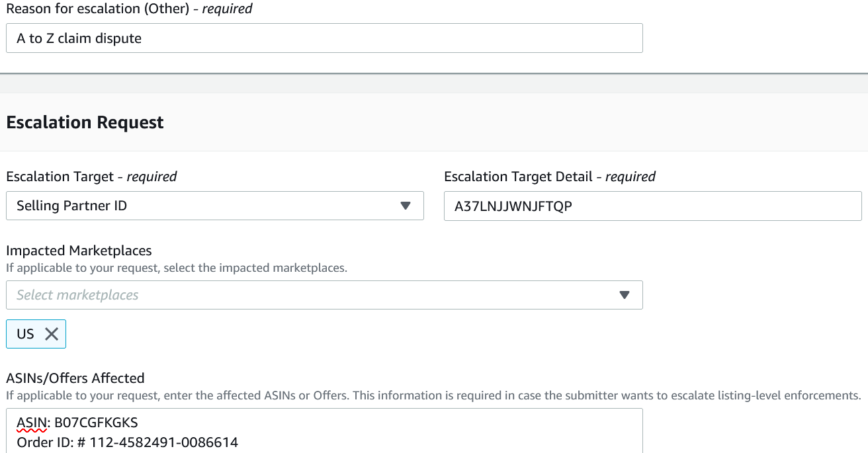Click the Escalation Target Detail input
The width and height of the screenshot is (868, 453).
pyautogui.click(x=652, y=206)
